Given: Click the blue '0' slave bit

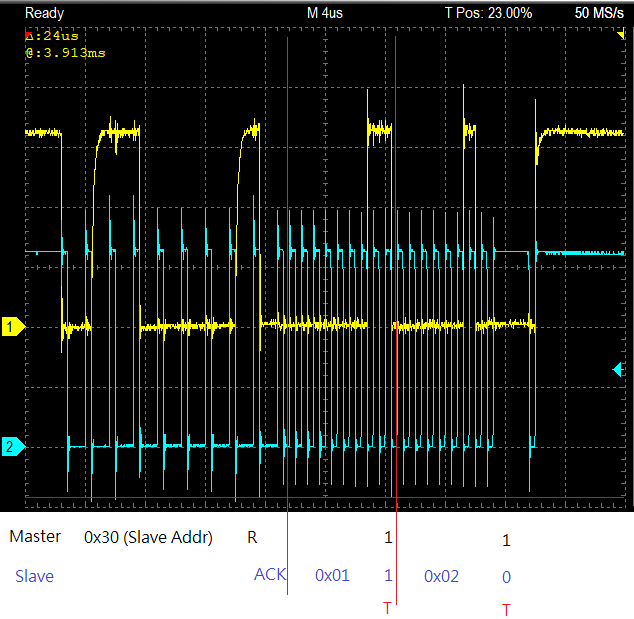Looking at the screenshot, I should click(x=507, y=577).
